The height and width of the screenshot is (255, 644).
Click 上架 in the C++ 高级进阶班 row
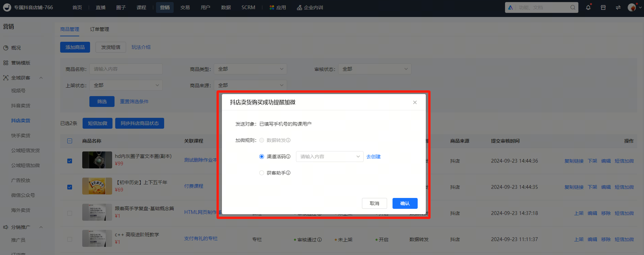pos(579,239)
